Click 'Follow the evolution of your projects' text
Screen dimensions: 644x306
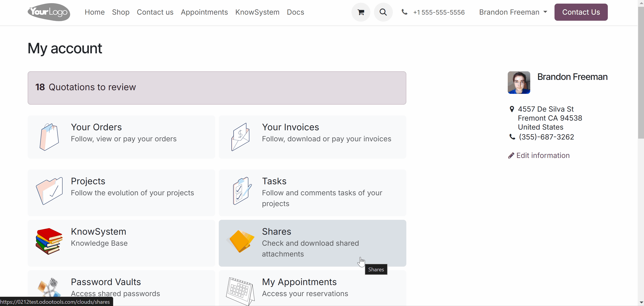pos(132,193)
